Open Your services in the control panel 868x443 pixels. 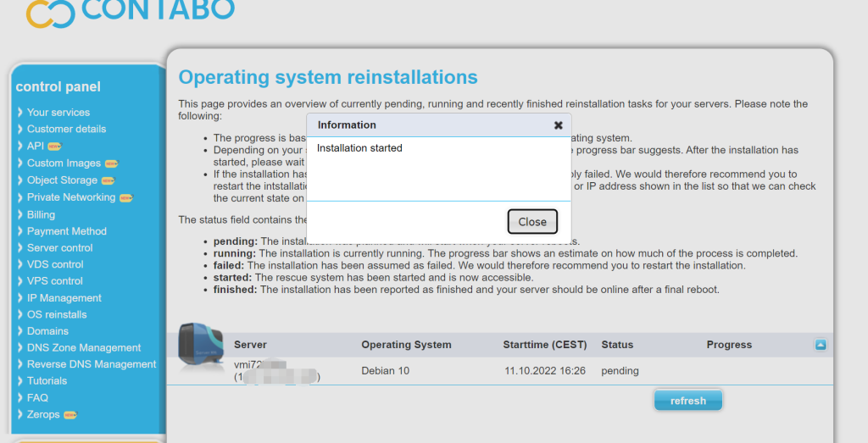point(58,113)
